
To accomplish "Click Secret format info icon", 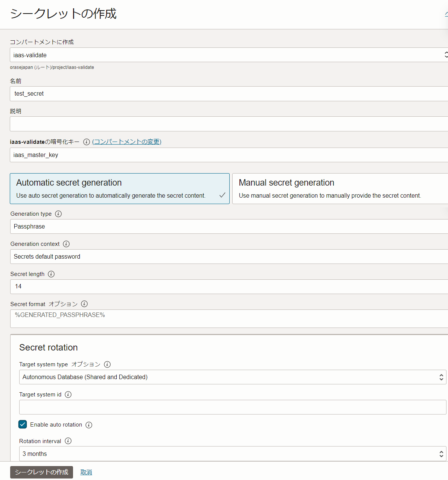I will tap(84, 304).
